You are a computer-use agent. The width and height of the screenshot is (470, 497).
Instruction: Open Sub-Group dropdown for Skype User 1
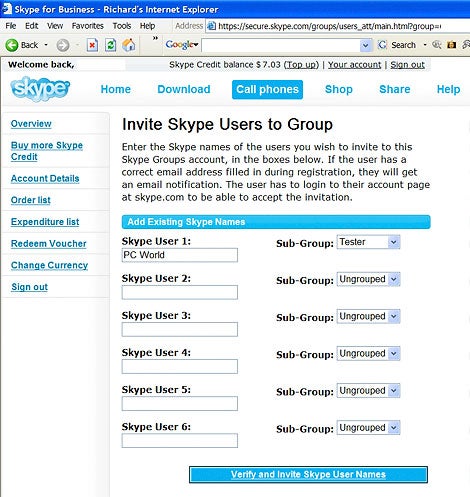394,242
